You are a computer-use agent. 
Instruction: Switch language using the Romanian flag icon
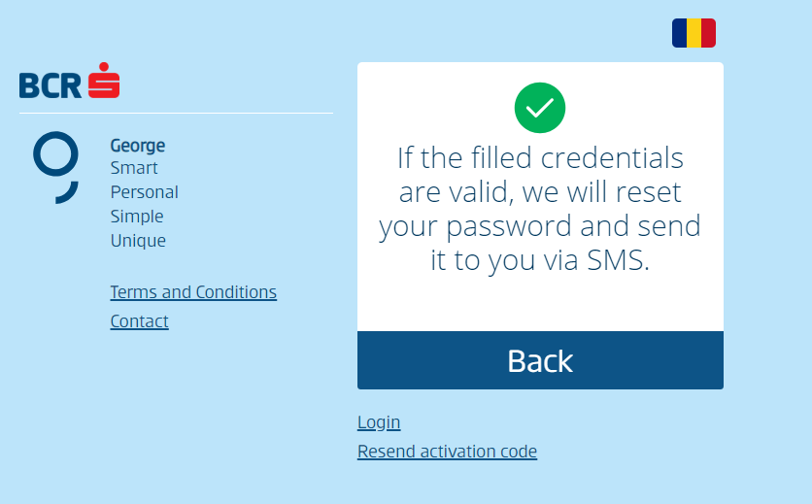pyautogui.click(x=694, y=33)
